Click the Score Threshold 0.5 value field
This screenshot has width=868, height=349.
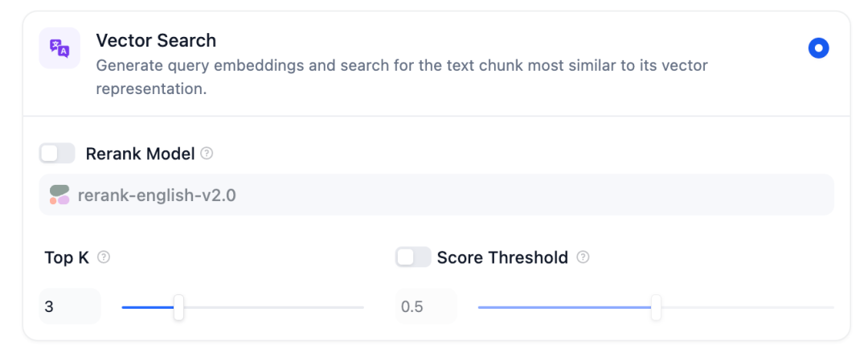point(425,306)
